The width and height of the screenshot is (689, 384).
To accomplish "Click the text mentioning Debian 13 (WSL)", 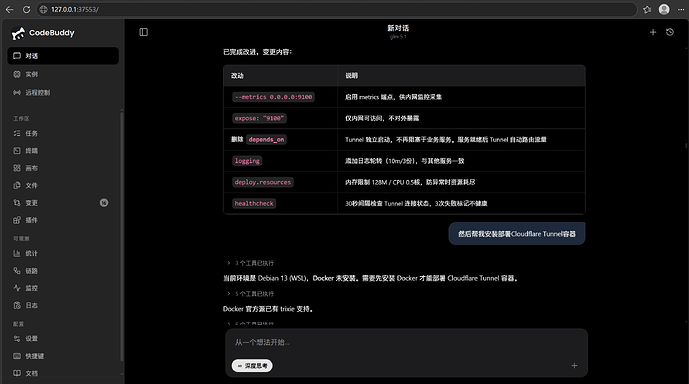I will coord(371,279).
